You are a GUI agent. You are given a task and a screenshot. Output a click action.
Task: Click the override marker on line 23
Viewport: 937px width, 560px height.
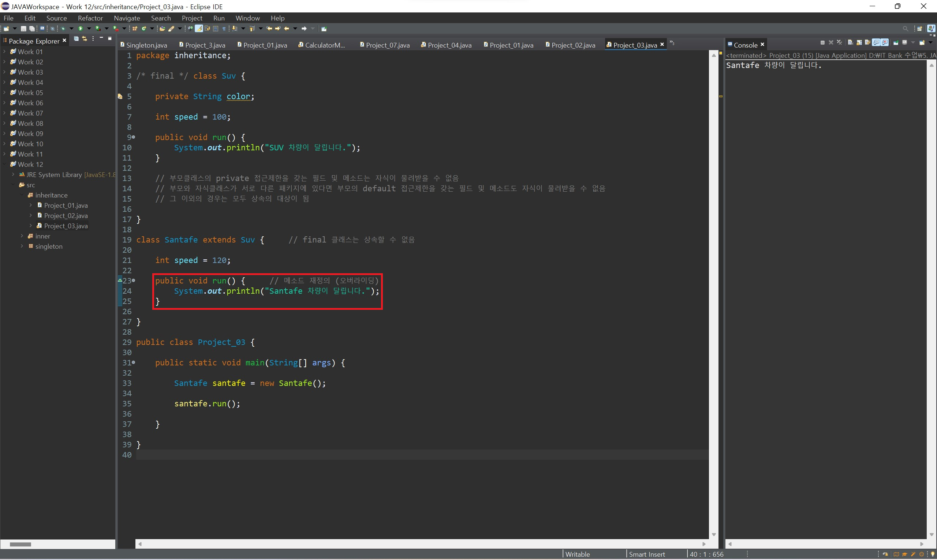120,281
